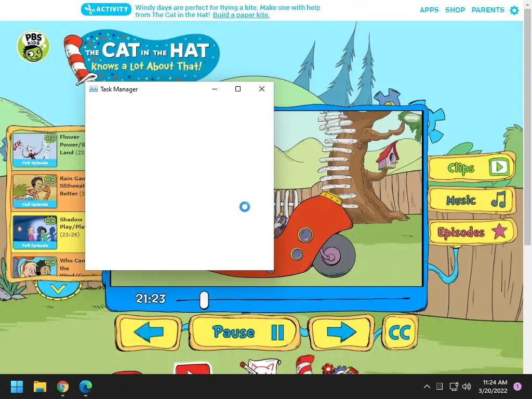Open the clock and date flyout

[x=493, y=387]
